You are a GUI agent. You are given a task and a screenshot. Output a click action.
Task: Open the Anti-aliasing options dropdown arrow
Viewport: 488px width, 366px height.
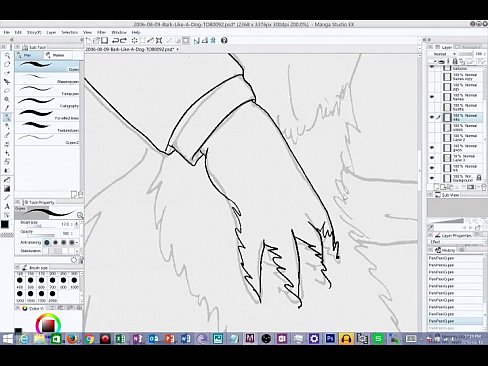(77, 242)
